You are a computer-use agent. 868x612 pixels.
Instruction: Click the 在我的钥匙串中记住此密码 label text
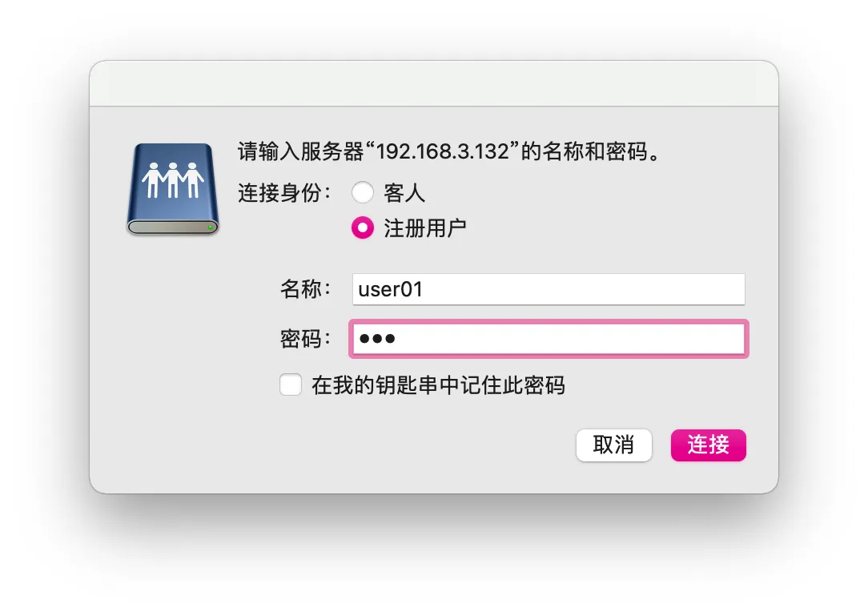tap(439, 385)
